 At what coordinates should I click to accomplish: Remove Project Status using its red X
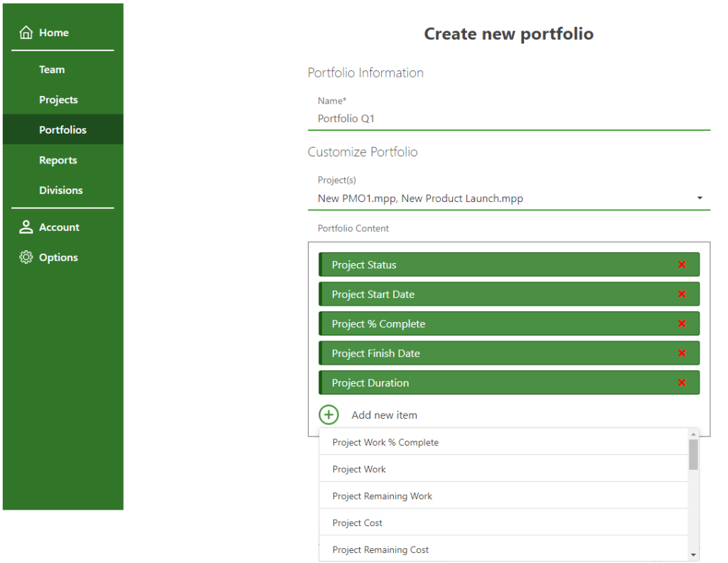pyautogui.click(x=682, y=264)
